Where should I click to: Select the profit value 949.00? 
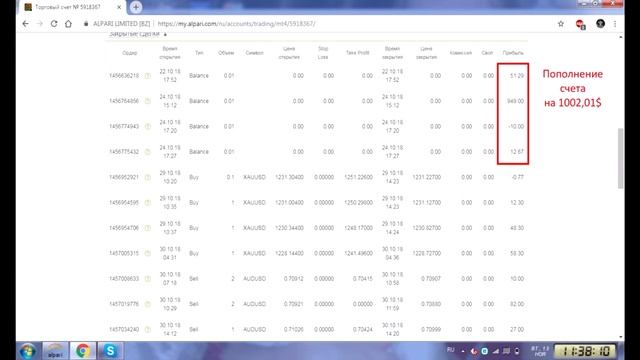pyautogui.click(x=516, y=101)
